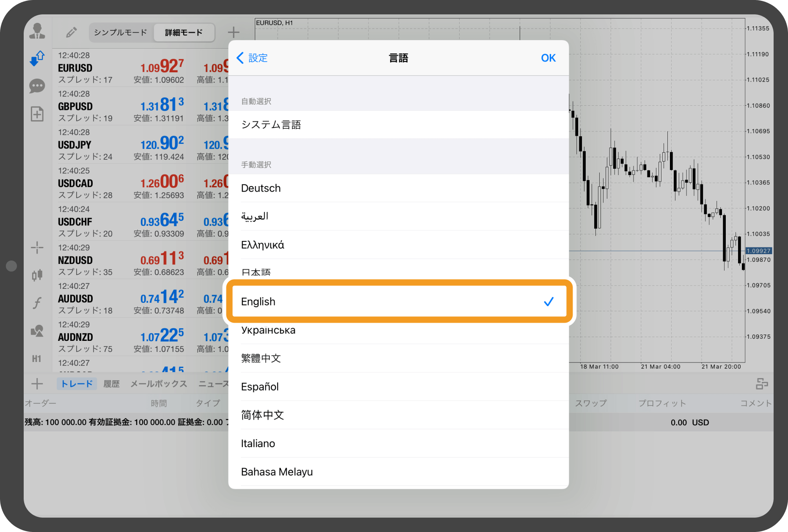Open the candlestick chart type icon

37,275
